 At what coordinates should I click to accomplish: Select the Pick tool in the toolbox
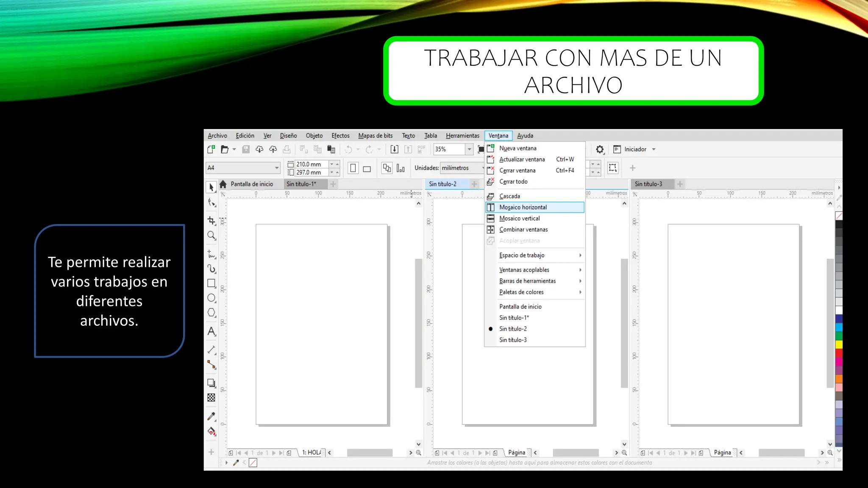[211, 187]
